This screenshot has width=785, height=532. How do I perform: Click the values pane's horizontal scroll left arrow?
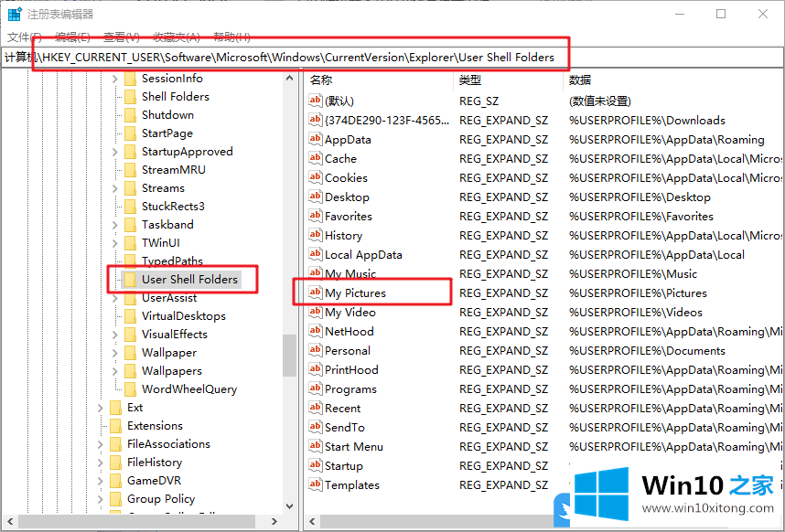click(x=312, y=522)
